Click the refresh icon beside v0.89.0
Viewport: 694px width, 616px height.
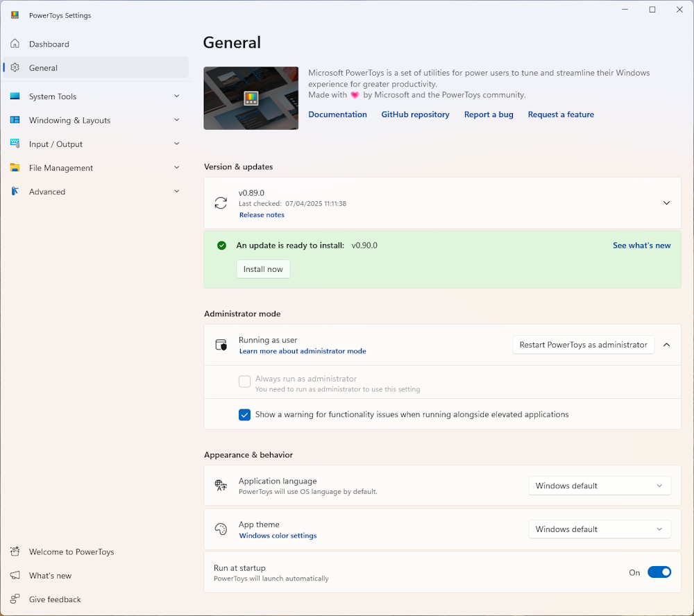click(x=221, y=203)
